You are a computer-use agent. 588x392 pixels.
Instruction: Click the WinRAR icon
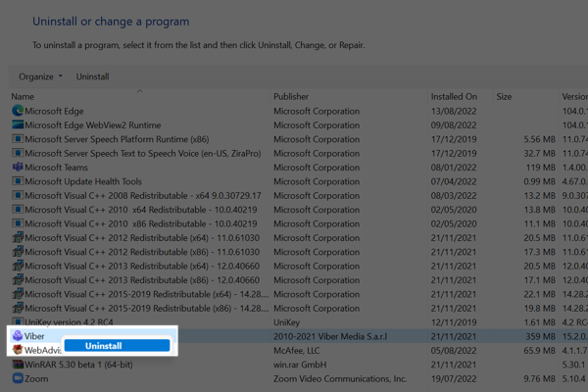coord(18,365)
